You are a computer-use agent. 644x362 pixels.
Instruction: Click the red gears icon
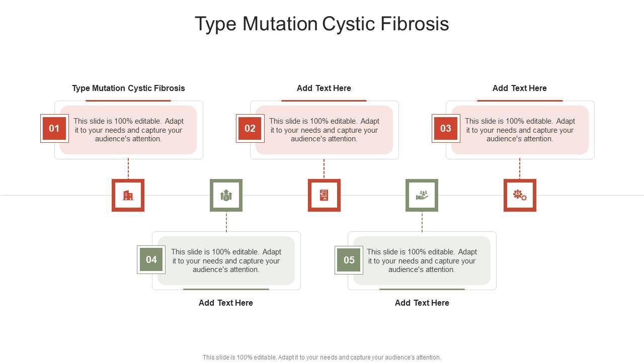(520, 195)
